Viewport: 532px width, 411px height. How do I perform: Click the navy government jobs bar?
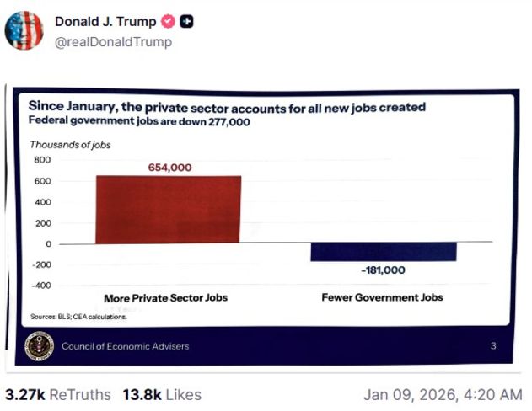tap(384, 252)
